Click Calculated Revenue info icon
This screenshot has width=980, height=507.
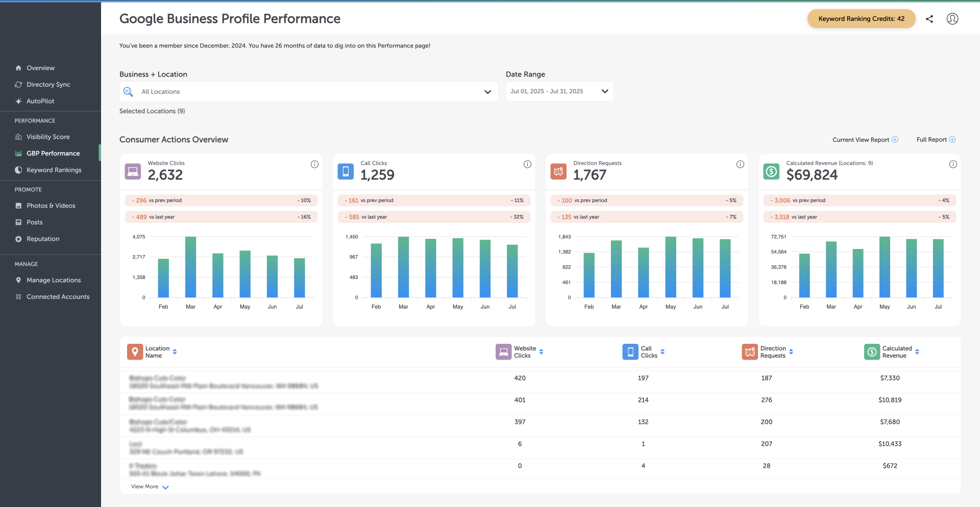(x=953, y=164)
